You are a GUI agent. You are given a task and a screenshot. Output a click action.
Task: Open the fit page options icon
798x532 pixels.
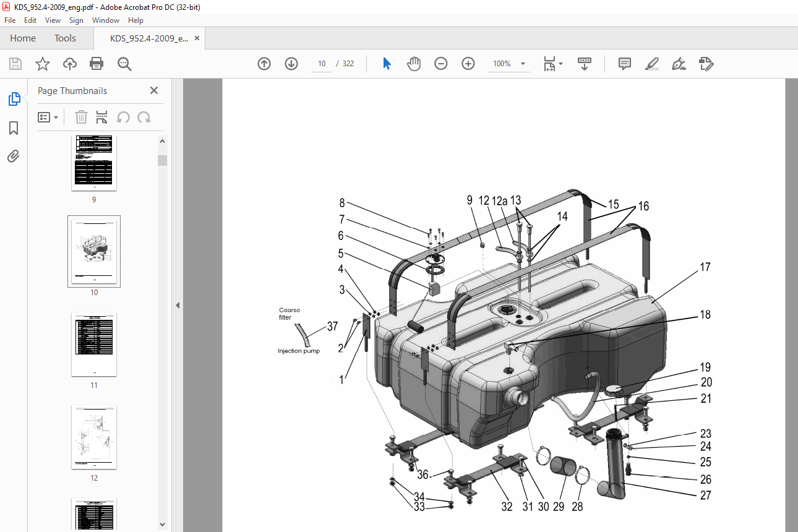pos(549,64)
